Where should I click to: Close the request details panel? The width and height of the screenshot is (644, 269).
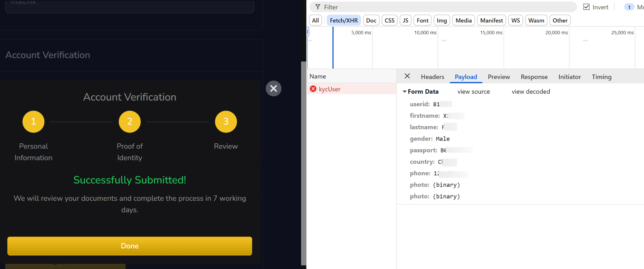(407, 76)
